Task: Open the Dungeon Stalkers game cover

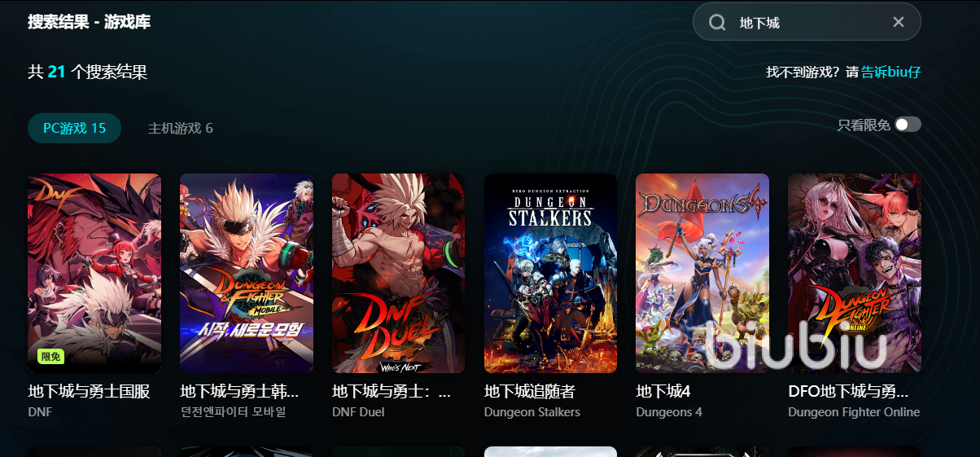Action: [x=550, y=273]
